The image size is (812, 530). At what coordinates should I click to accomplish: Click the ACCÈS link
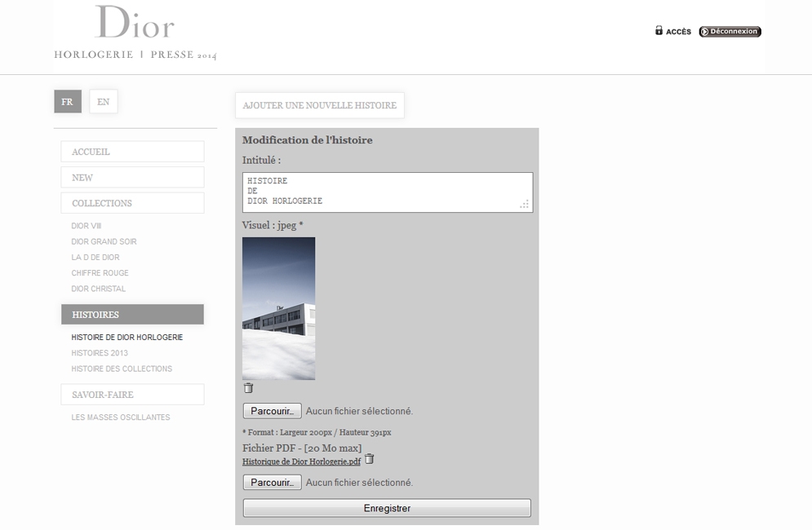point(678,32)
